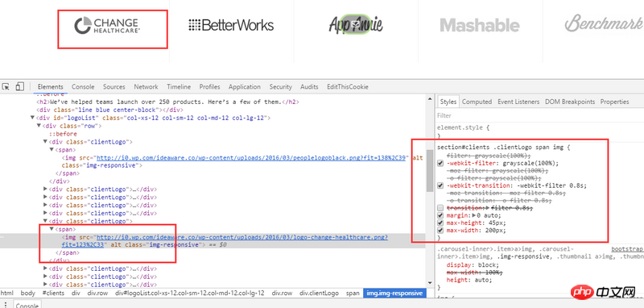The image size is (644, 308).
Task: Open the DOM Breakpoints sidebar tab
Action: pos(570,102)
